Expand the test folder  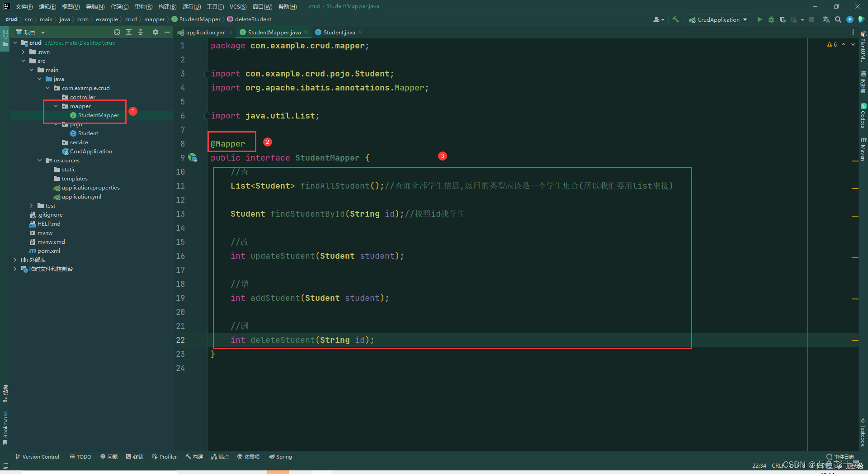tap(32, 205)
